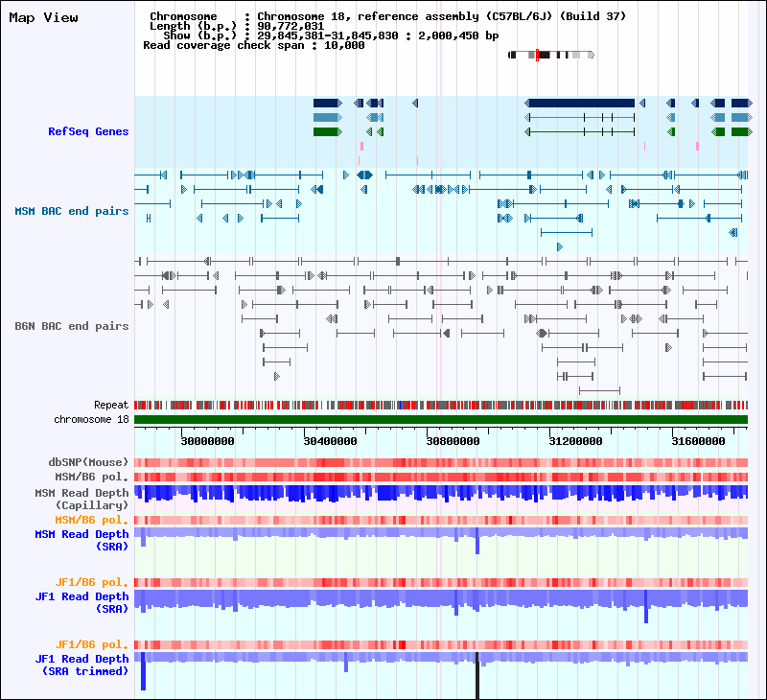Click the orange MSM/B6 pol. label

(91, 520)
